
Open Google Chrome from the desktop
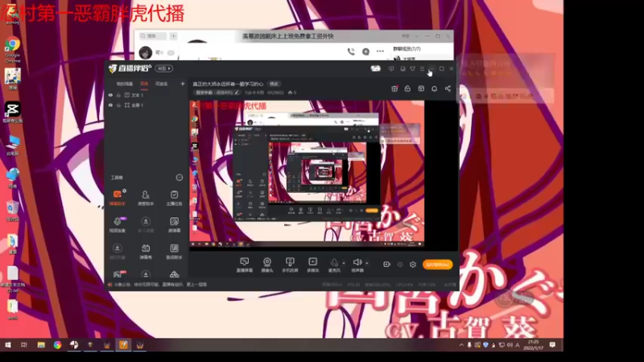(x=12, y=49)
